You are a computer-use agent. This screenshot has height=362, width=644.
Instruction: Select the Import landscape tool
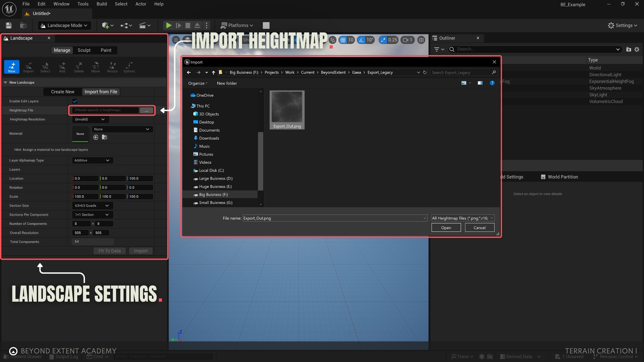(x=28, y=67)
